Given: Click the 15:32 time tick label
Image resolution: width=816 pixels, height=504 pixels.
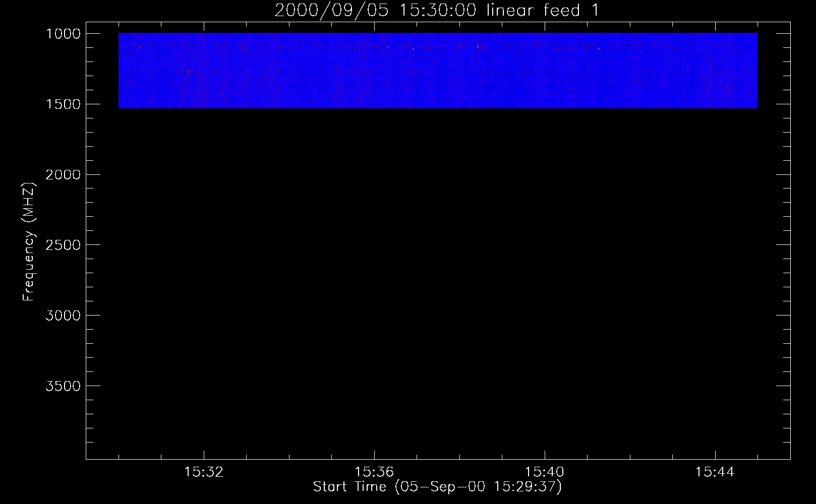Looking at the screenshot, I should pyautogui.click(x=204, y=472).
